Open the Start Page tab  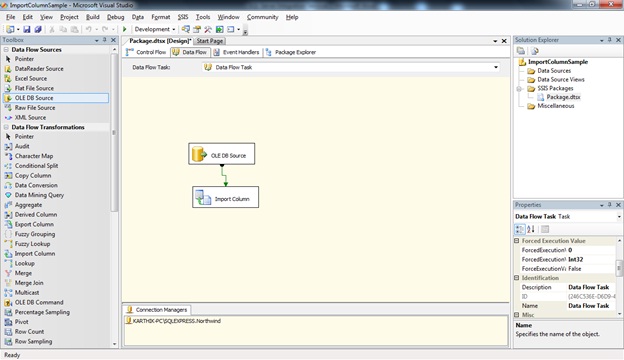[210, 41]
